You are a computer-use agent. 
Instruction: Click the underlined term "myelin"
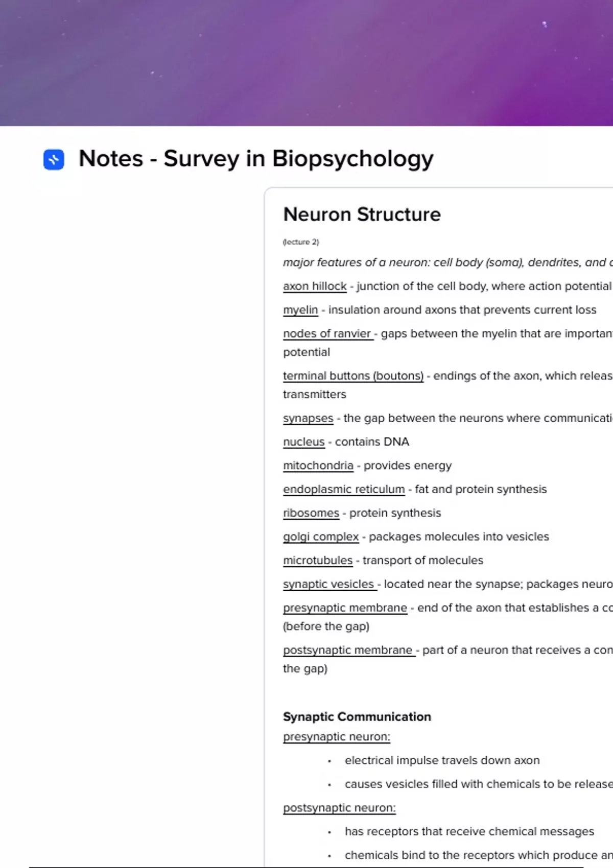(x=300, y=310)
